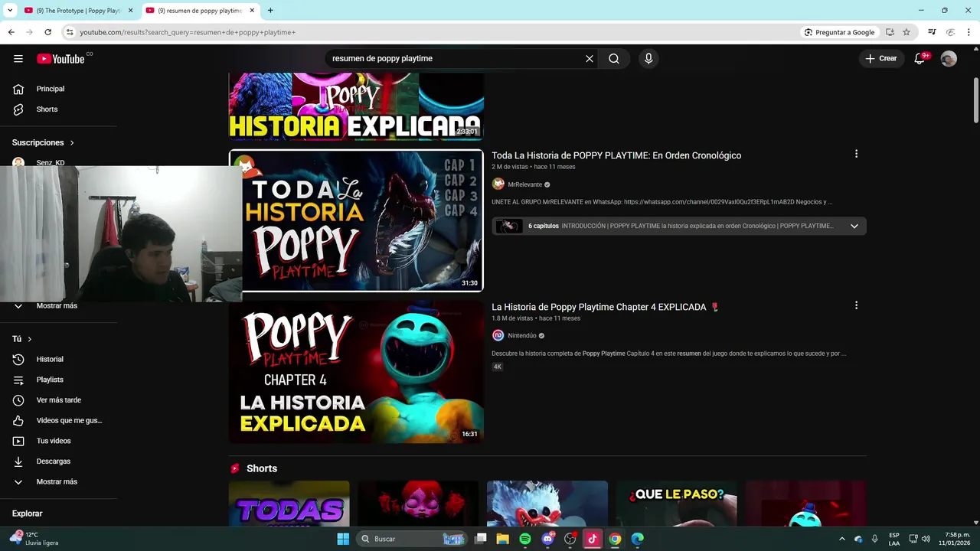
Task: Open YouTube notifications bell
Action: tap(920, 59)
